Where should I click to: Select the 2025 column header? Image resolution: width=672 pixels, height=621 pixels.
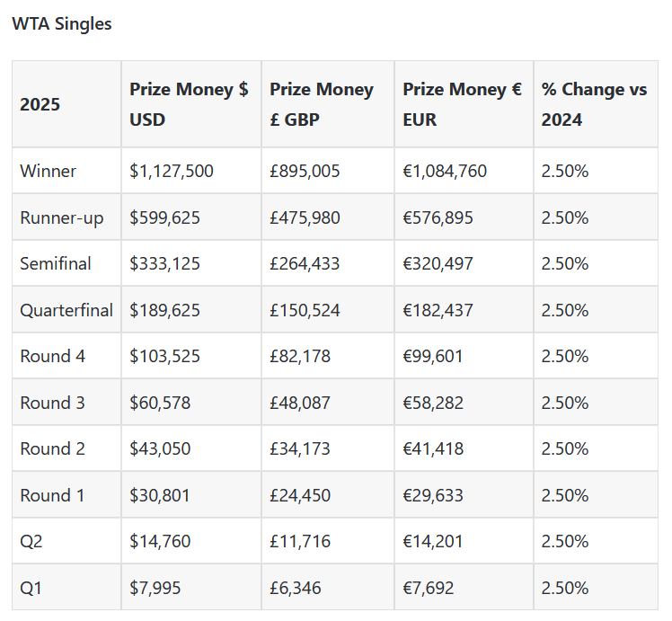(x=40, y=104)
